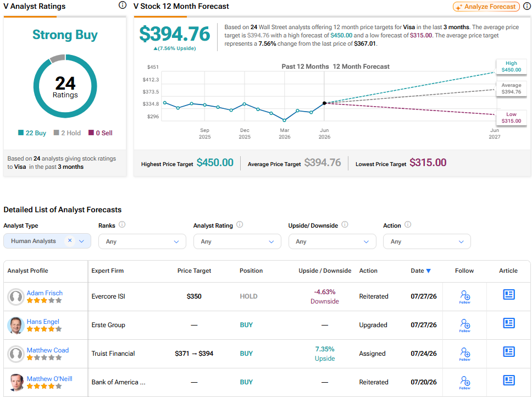Click the Analyze Forecast button

tap(486, 7)
